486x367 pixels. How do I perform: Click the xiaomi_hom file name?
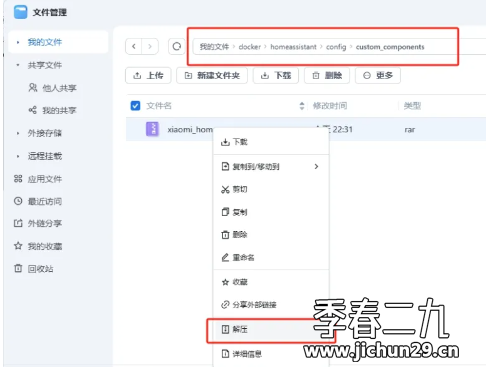(x=190, y=130)
